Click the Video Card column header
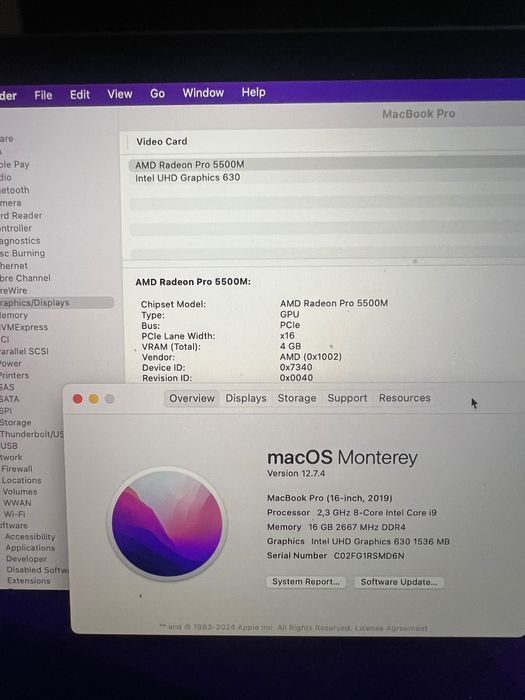This screenshot has width=525, height=700. pyautogui.click(x=162, y=142)
